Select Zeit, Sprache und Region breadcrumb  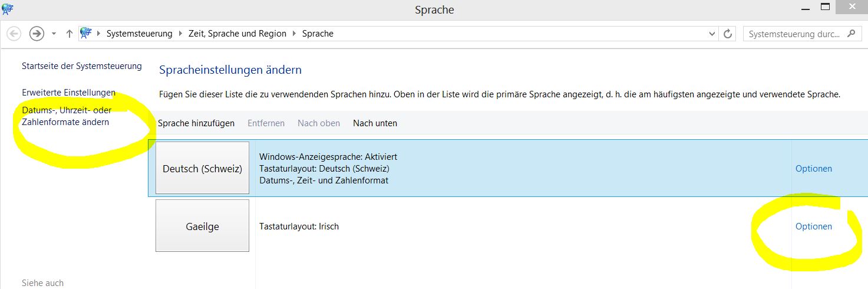coord(237,34)
